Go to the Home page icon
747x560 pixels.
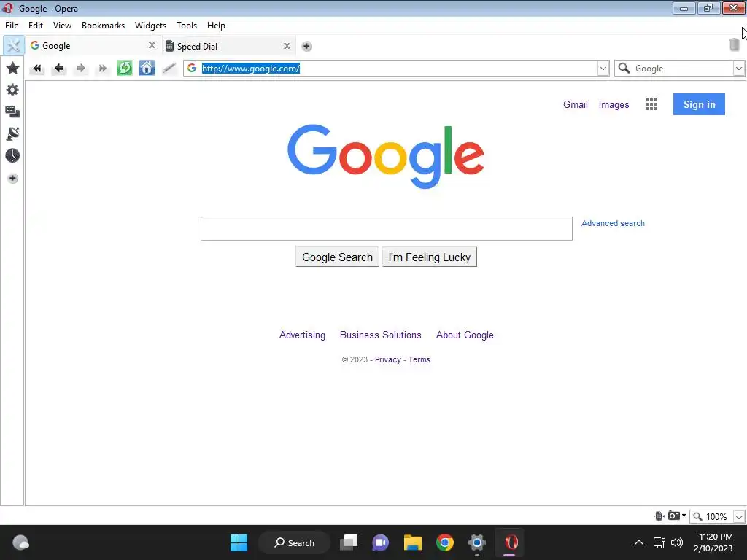pos(147,68)
